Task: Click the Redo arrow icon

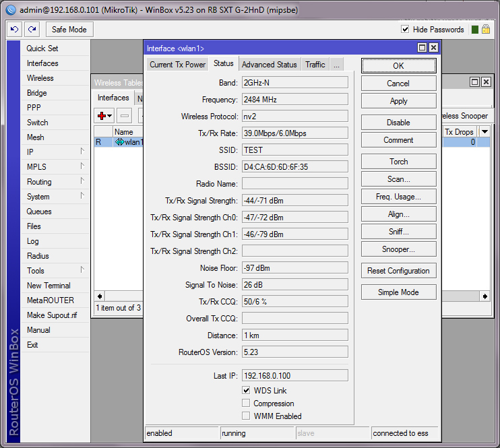Action: [x=32, y=30]
